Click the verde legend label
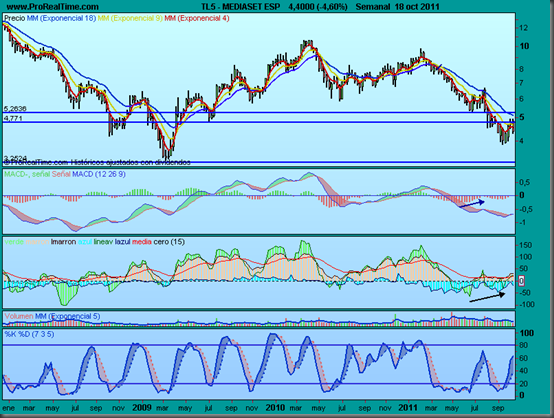 pos(14,242)
